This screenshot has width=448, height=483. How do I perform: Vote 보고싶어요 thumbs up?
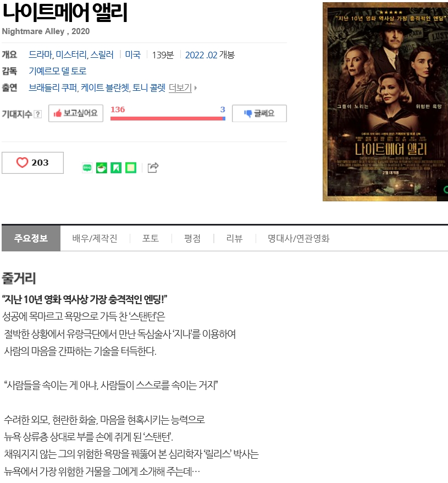(x=76, y=113)
